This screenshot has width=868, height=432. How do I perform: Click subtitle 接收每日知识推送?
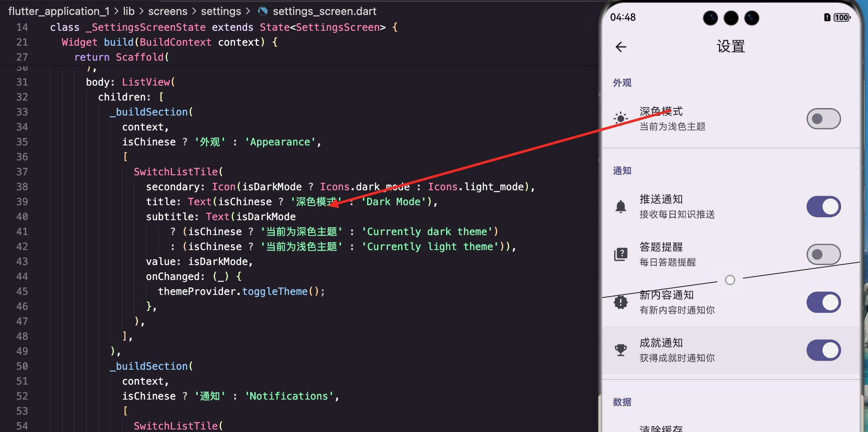[x=677, y=214]
